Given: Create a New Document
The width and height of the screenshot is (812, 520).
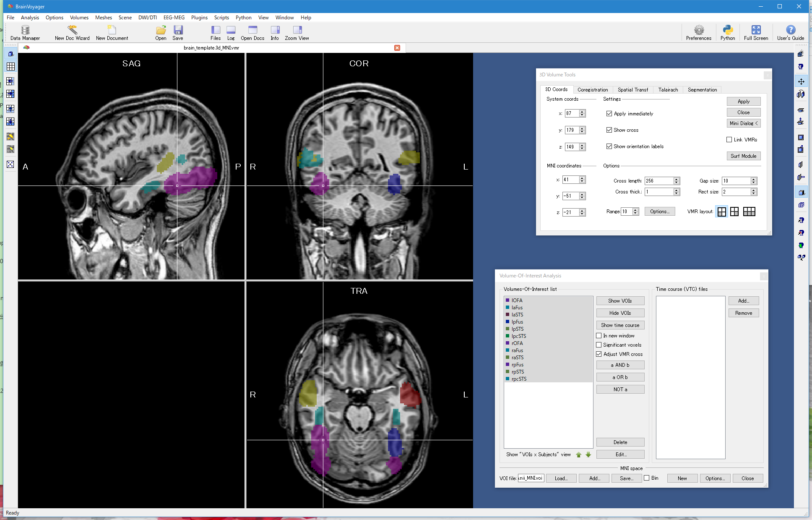Looking at the screenshot, I should pos(112,32).
